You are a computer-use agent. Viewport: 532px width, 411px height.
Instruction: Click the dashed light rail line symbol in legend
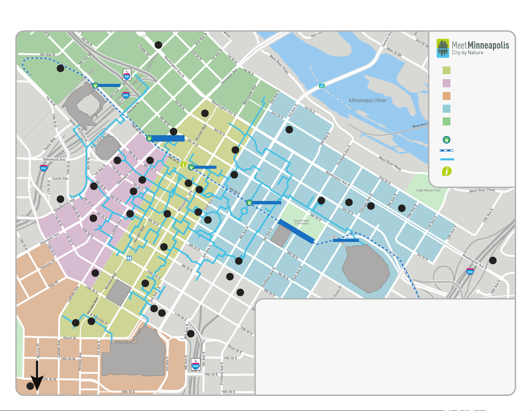446,151
